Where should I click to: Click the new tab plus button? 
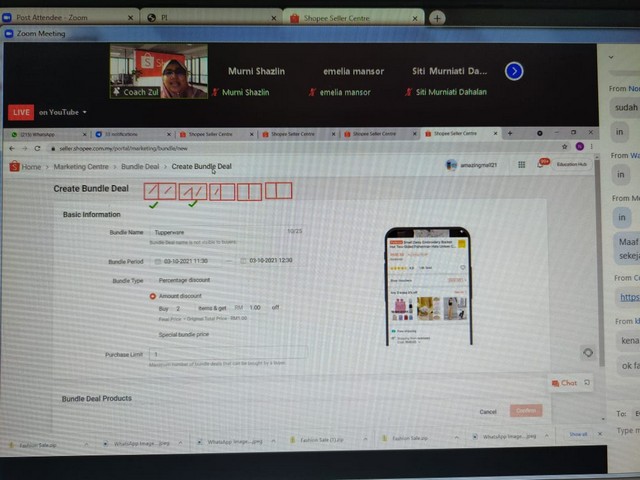click(437, 18)
